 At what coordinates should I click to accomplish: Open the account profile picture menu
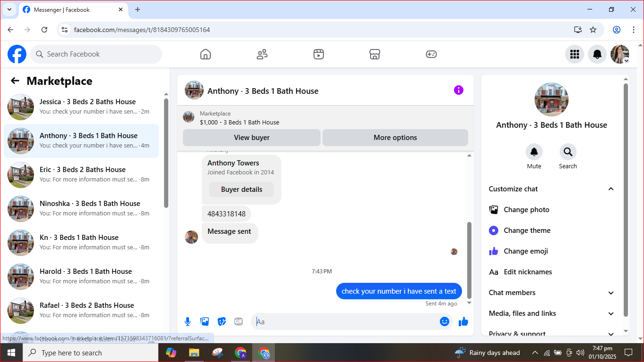[x=620, y=54]
